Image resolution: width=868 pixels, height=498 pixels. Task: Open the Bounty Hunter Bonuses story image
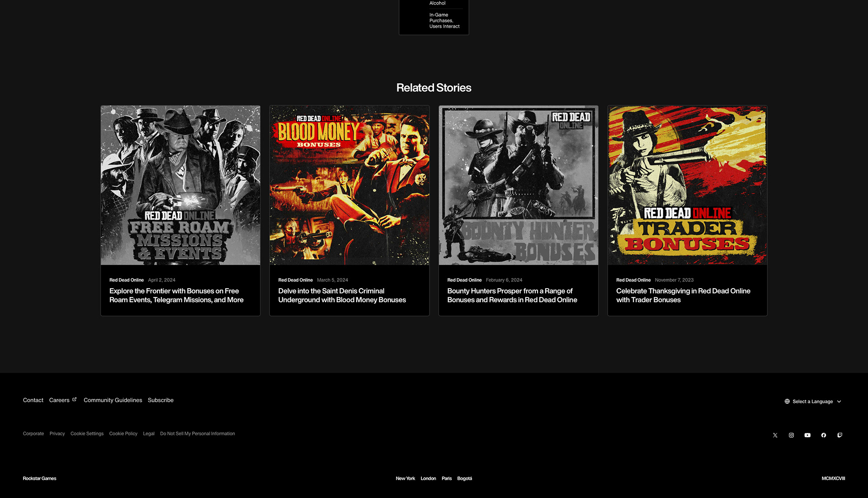(518, 185)
